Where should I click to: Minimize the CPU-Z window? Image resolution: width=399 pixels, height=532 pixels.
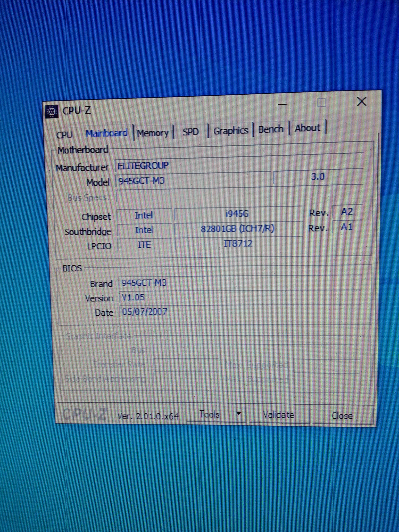coord(282,104)
